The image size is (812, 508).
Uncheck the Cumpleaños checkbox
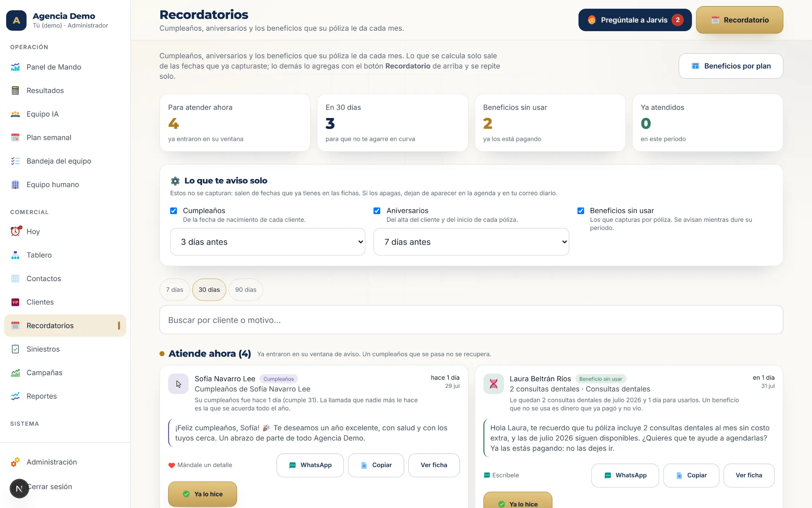173,211
